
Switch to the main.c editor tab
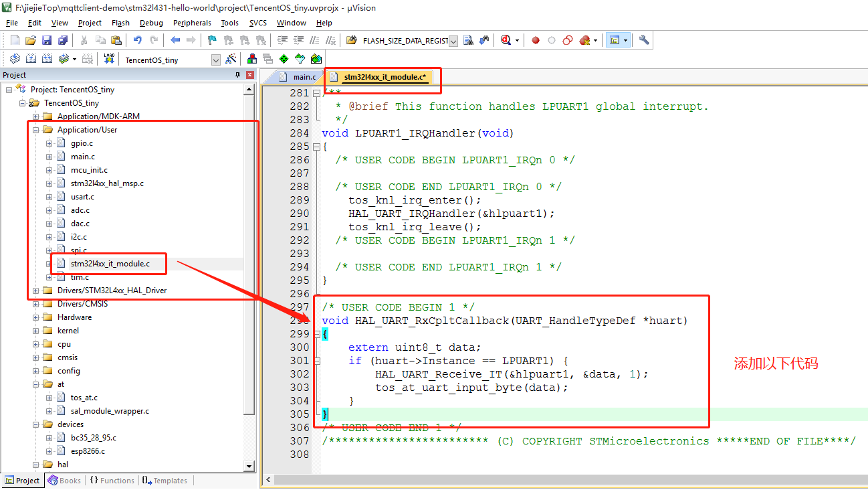297,77
